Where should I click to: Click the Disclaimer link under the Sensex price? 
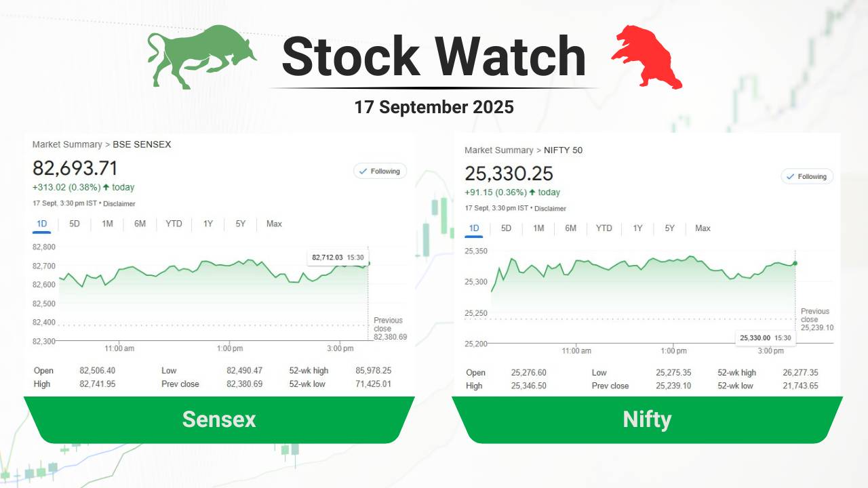point(119,203)
